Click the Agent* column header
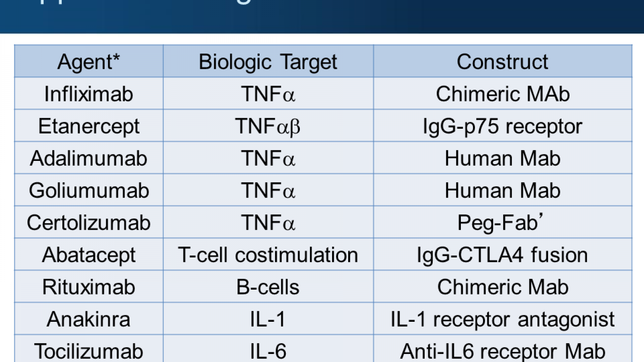Screen dimensions: 644x362 pos(89,62)
